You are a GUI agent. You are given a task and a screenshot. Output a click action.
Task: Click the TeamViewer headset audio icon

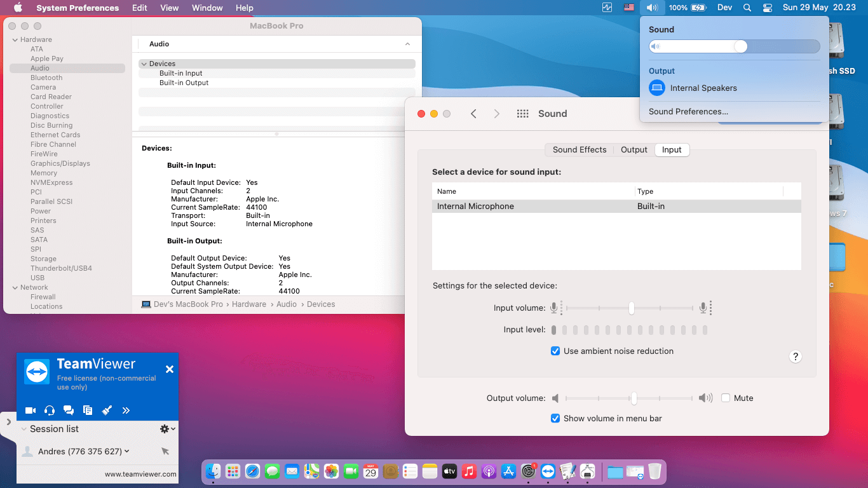coord(50,410)
